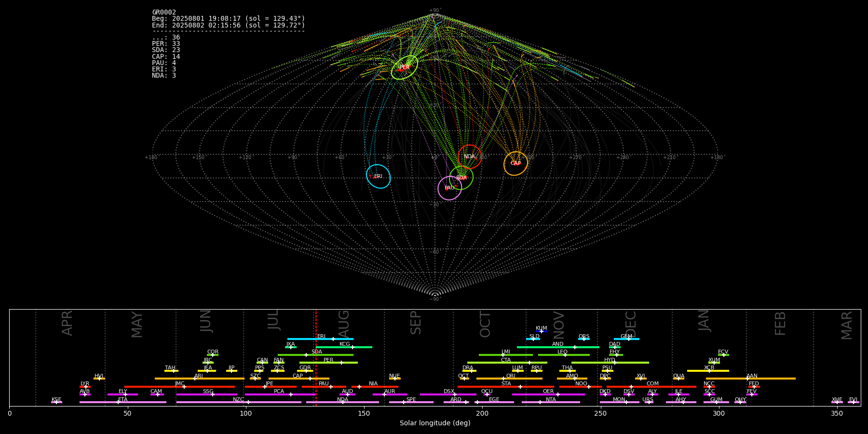Viewport: 868px width, 434px height.
Task: Click the GR0002 station title text
Action: click(x=164, y=12)
